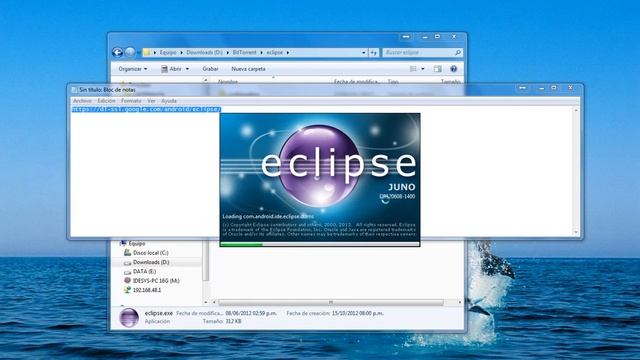The height and width of the screenshot is (360, 640).
Task: Open the Organizar dropdown menu
Action: point(133,69)
